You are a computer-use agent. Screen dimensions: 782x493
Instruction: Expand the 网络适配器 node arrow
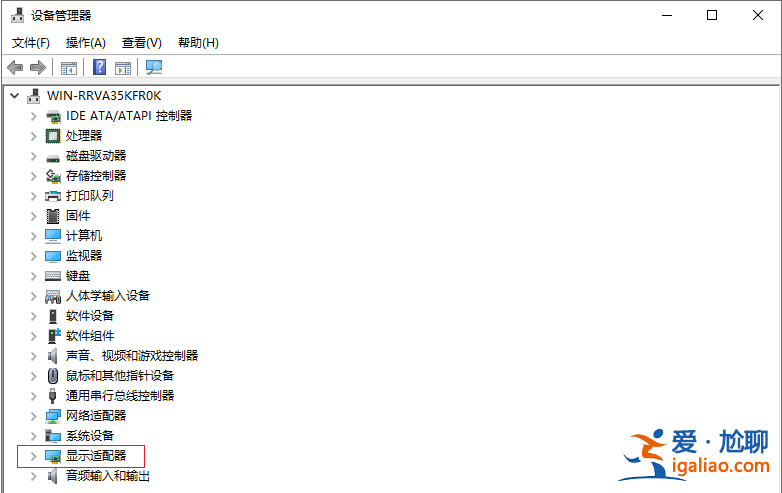coord(33,416)
